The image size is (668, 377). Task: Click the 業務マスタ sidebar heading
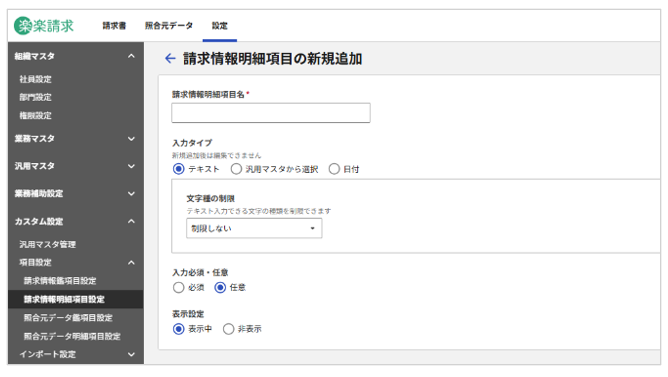point(35,138)
